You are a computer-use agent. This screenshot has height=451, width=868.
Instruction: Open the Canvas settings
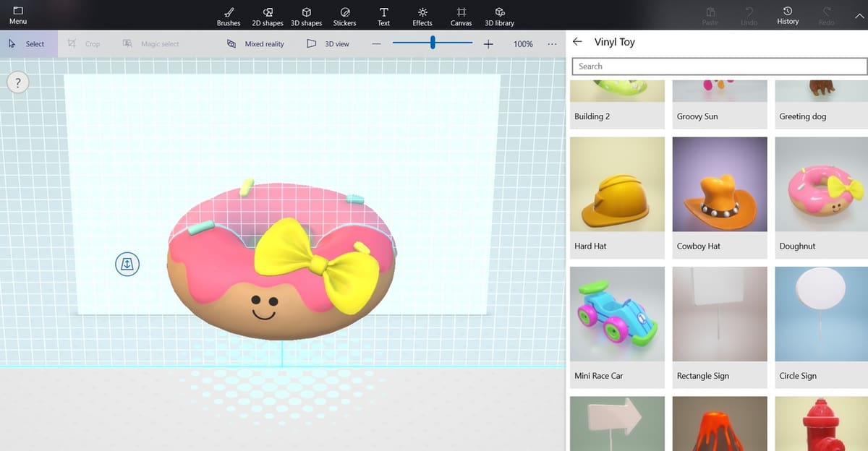(461, 16)
